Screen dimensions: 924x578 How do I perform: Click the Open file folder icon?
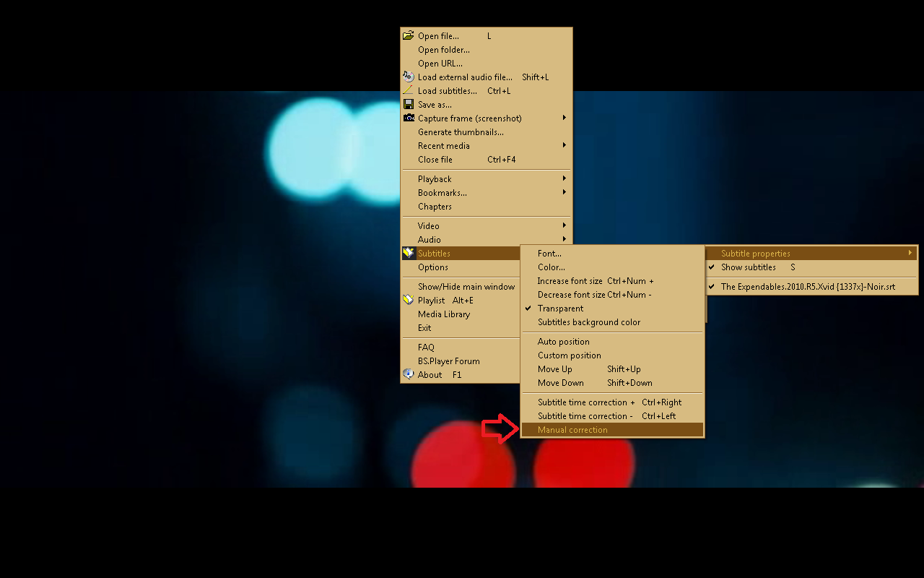tap(409, 35)
